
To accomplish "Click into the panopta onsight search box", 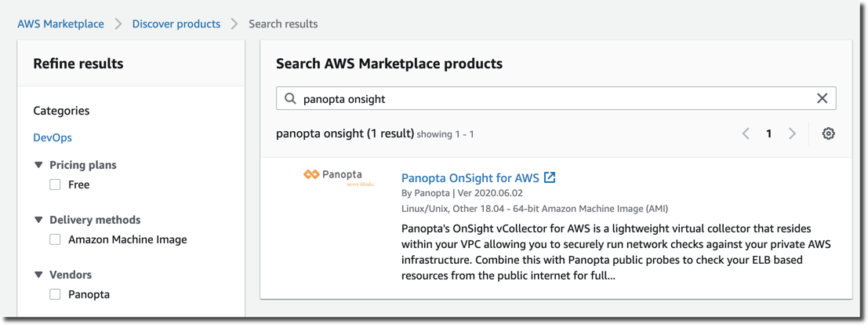I will coord(556,99).
